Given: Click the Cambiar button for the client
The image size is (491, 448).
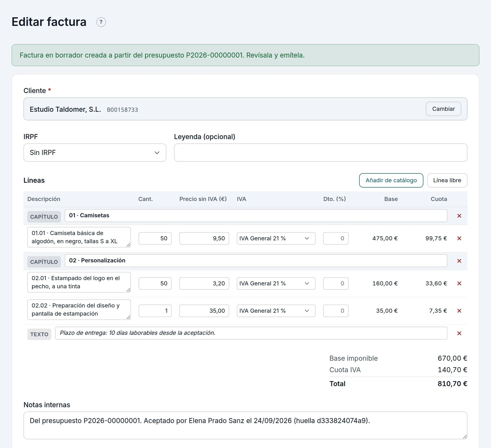Looking at the screenshot, I should click(x=443, y=109).
